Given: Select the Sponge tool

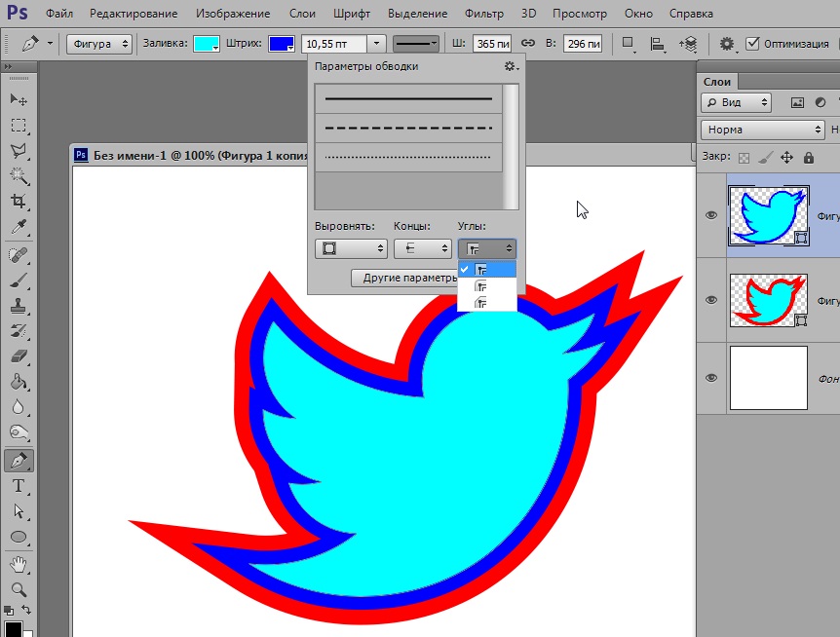Looking at the screenshot, I should 19,432.
